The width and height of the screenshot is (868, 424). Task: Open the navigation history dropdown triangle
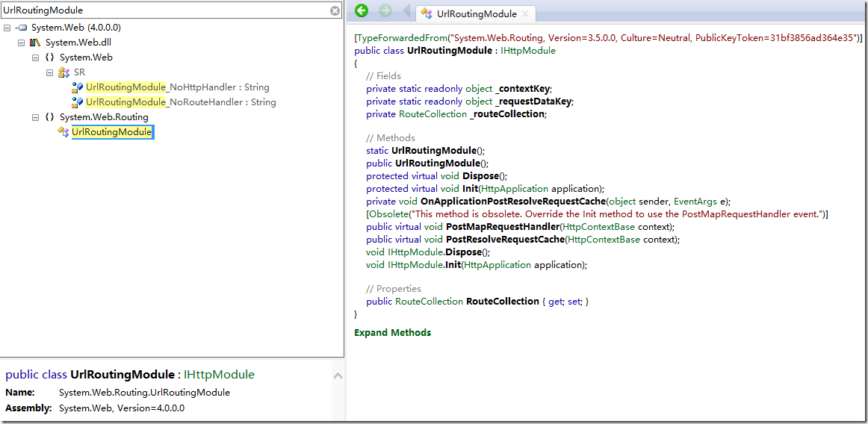(x=407, y=11)
